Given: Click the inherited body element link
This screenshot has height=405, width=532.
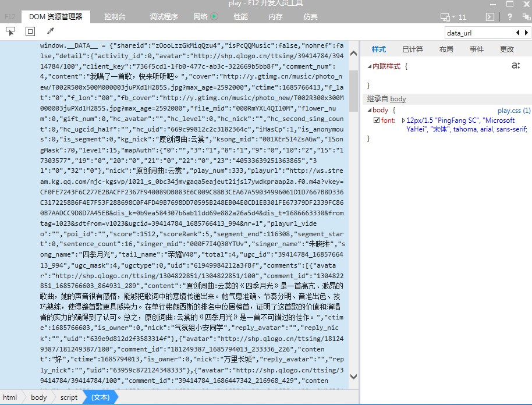Looking at the screenshot, I should click(398, 99).
